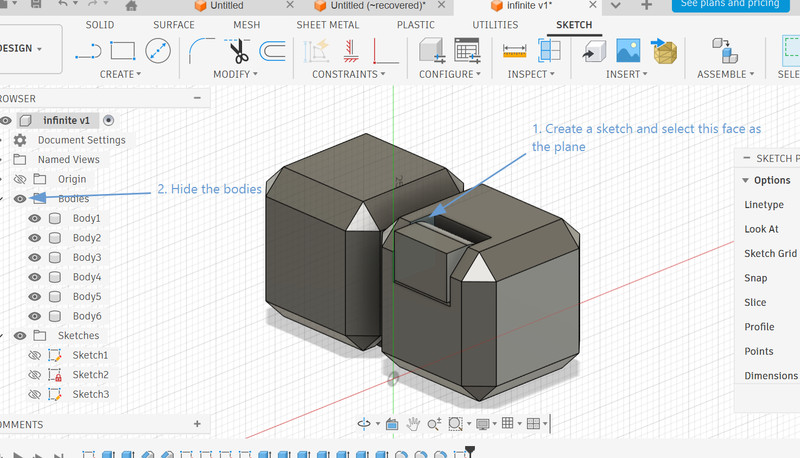Open the ASSEMBLE dropdown menu
This screenshot has height=458, width=800.
click(x=726, y=74)
